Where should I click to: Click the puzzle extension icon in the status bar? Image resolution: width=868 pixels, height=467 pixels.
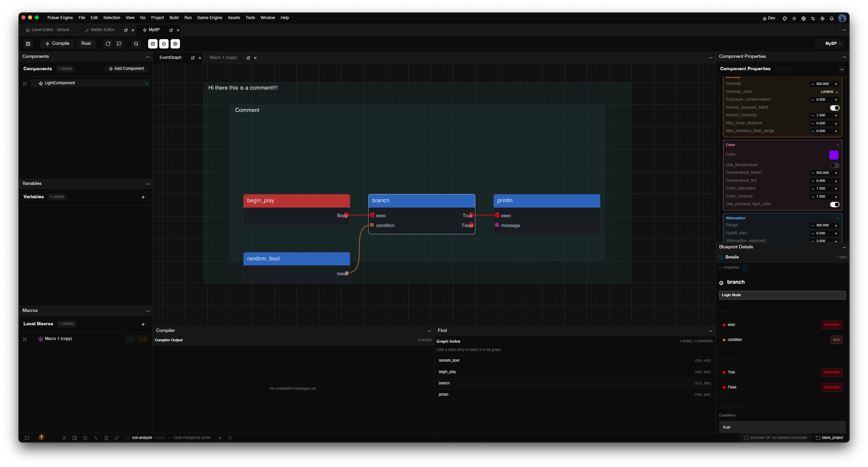tap(85, 438)
